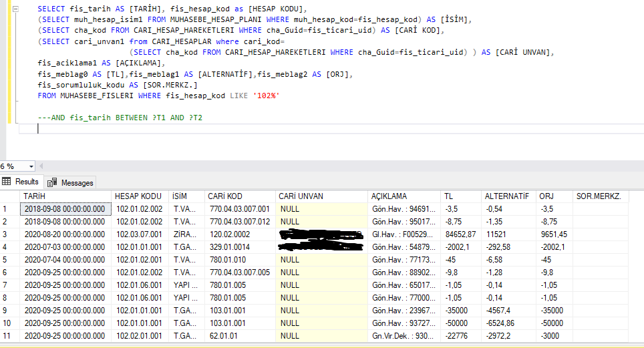
Task: Select the CARİ UNVAN column header
Action: coord(321,196)
